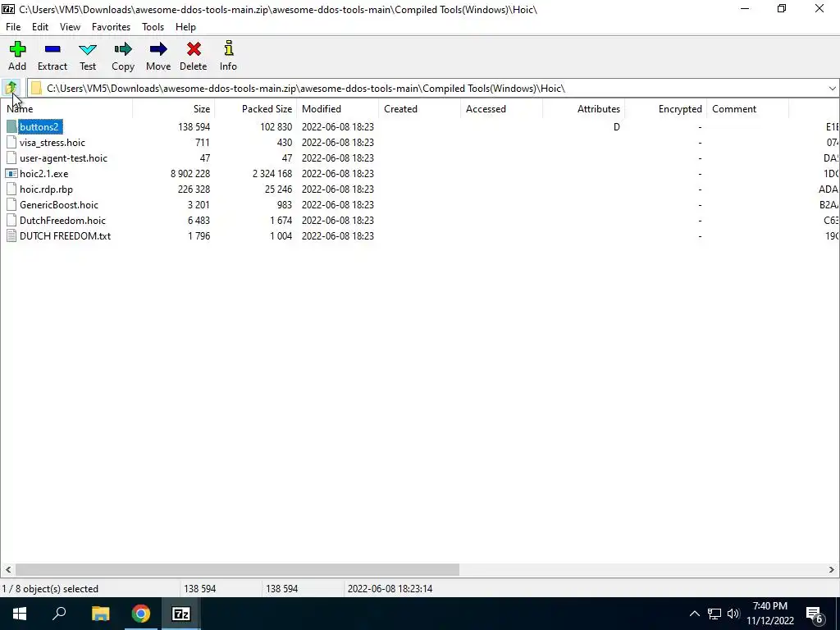Viewport: 840px width, 630px height.
Task: Sort by the Name column header
Action: pos(66,109)
